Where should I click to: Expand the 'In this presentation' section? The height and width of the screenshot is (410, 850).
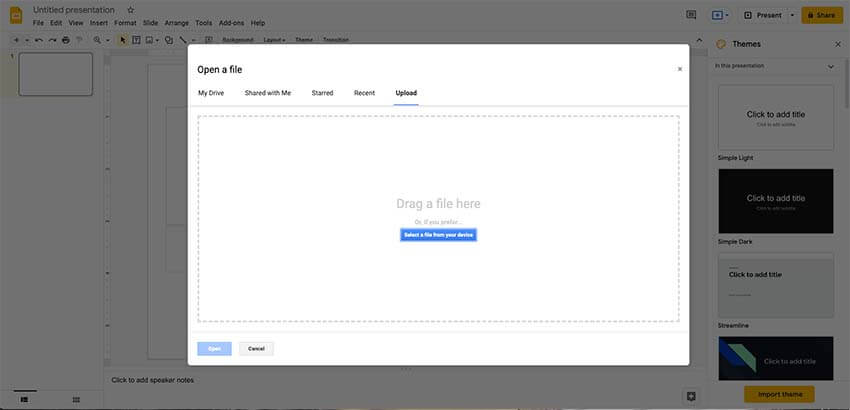click(830, 66)
